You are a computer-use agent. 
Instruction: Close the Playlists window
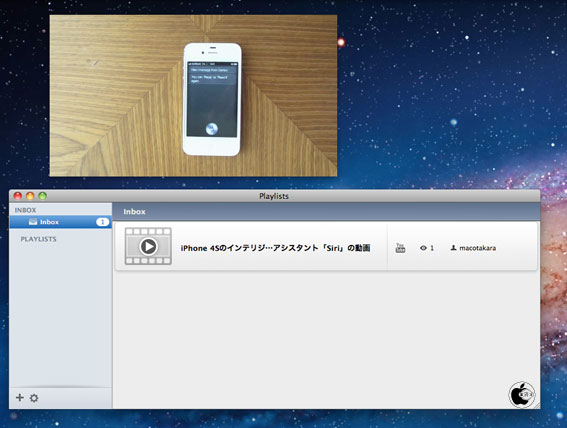[x=18, y=196]
